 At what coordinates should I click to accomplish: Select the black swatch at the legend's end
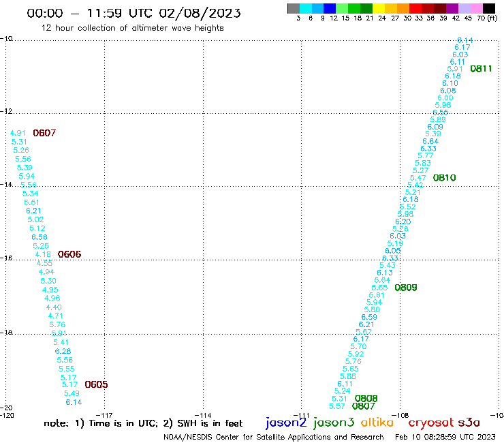489,8
